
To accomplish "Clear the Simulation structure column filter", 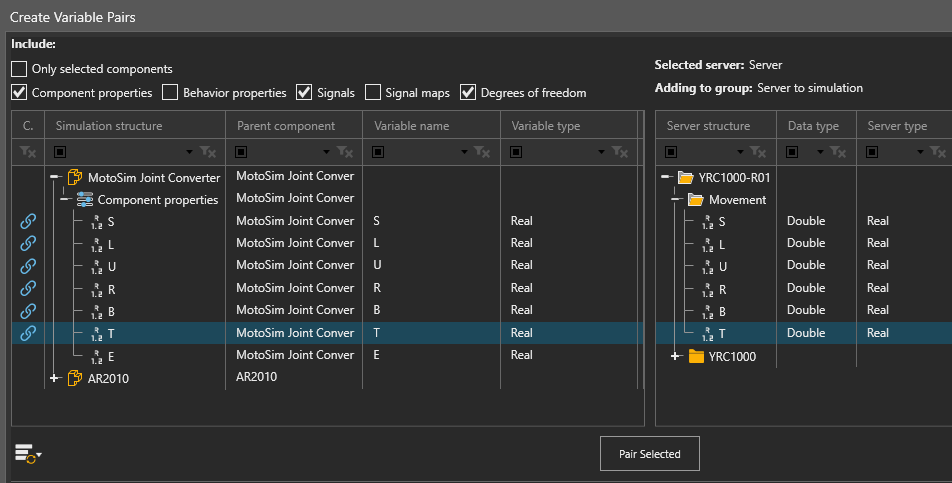I will coord(208,152).
